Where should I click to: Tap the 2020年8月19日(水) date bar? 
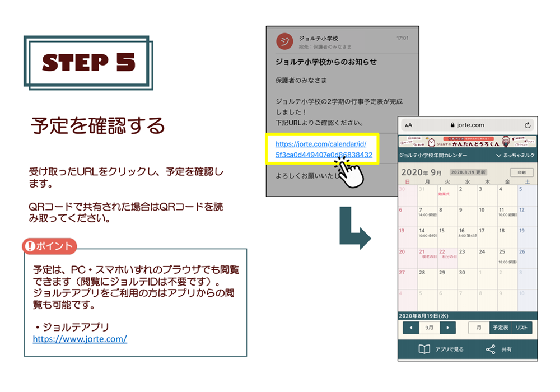click(x=468, y=316)
